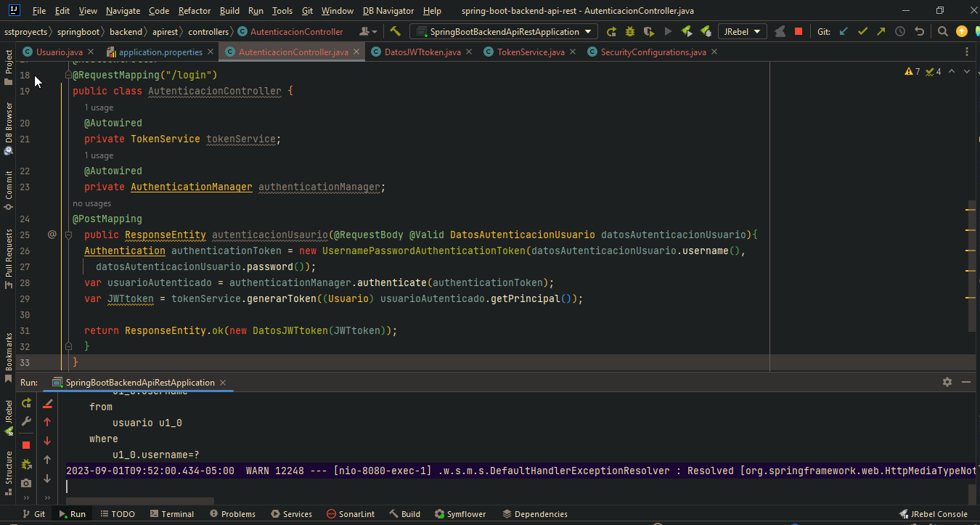This screenshot has width=980, height=525.
Task: Run with Coverage from the top toolbar
Action: click(x=649, y=31)
